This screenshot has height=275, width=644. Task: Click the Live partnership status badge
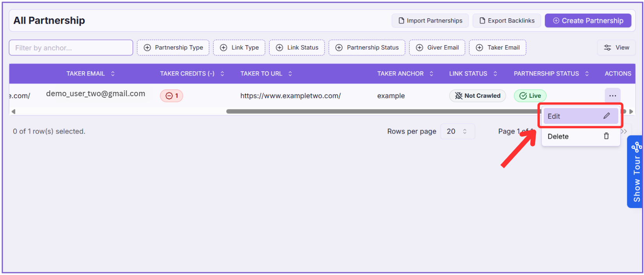(x=530, y=96)
